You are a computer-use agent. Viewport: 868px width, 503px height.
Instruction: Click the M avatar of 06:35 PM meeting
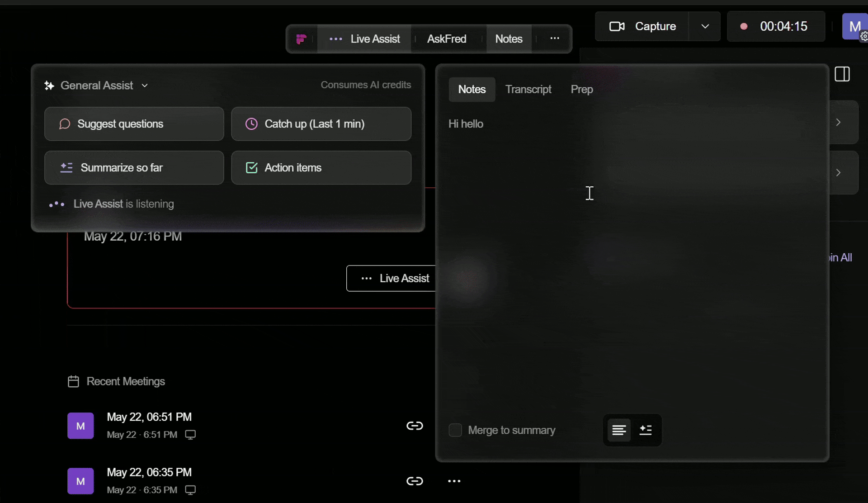[x=80, y=481]
